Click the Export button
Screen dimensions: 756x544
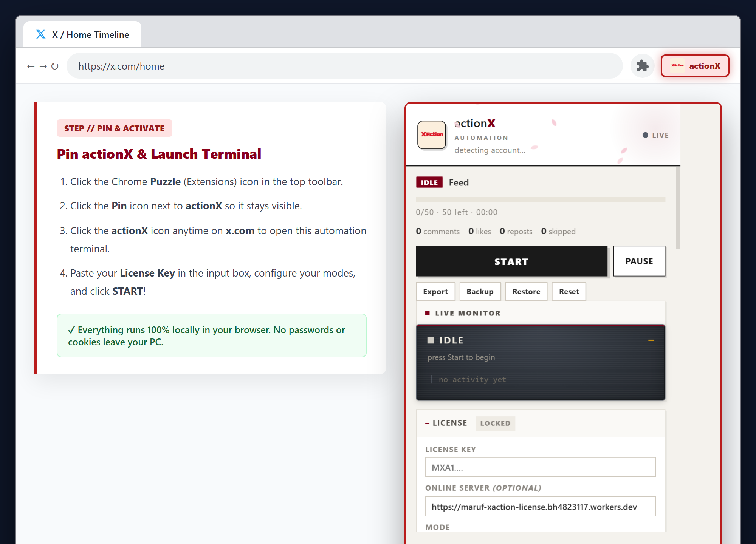[435, 292]
